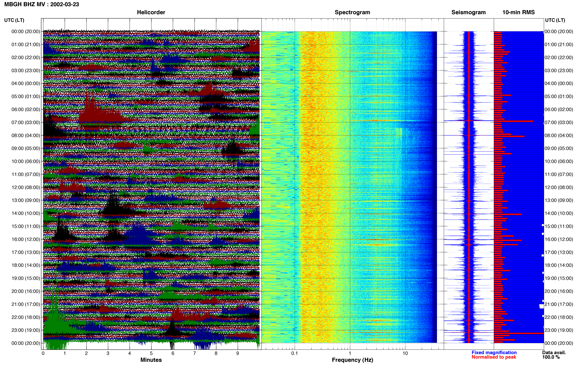This screenshot has height=368, width=588.
Task: Click the left '04:00 (00:00)' time label
Action: pos(26,83)
